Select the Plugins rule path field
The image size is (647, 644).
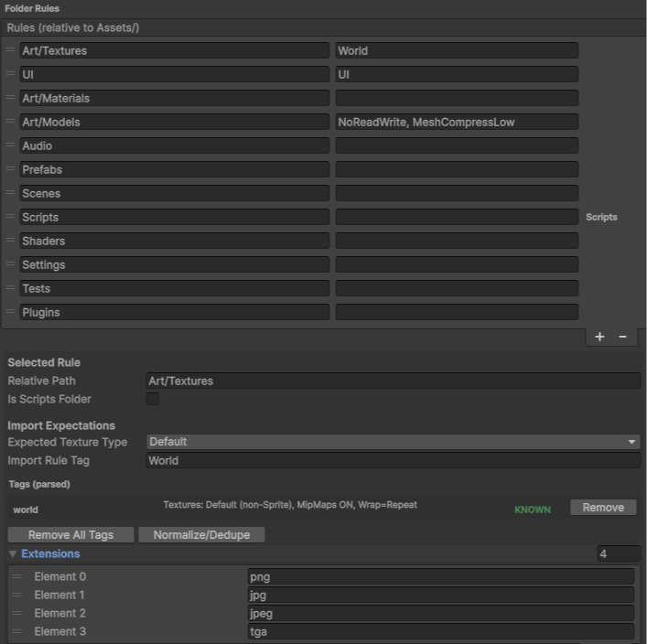175,312
